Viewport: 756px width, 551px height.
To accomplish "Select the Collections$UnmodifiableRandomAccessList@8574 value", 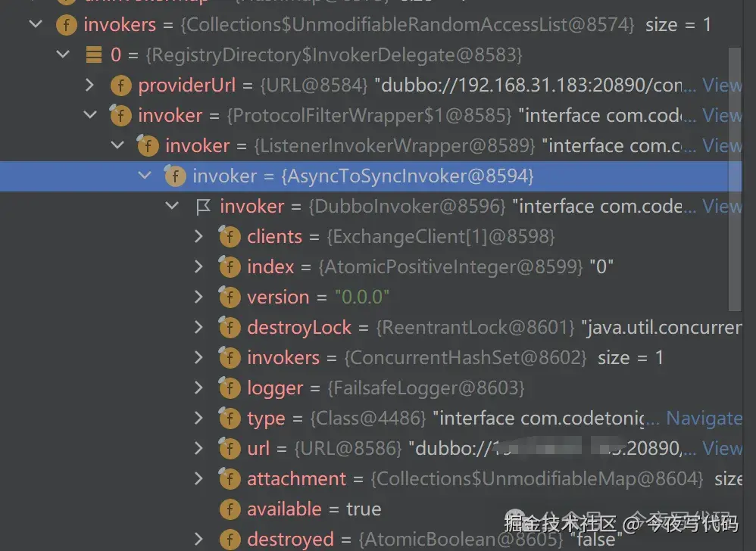I will pos(408,24).
